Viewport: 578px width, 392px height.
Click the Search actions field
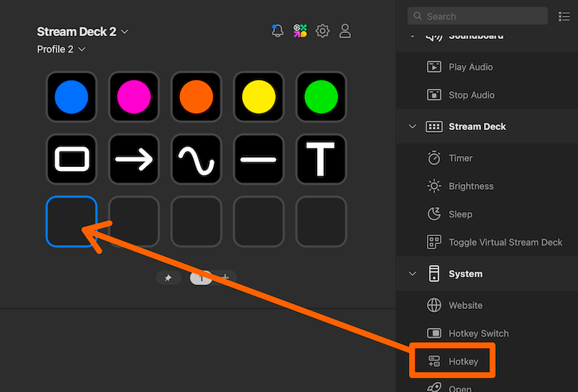(478, 16)
